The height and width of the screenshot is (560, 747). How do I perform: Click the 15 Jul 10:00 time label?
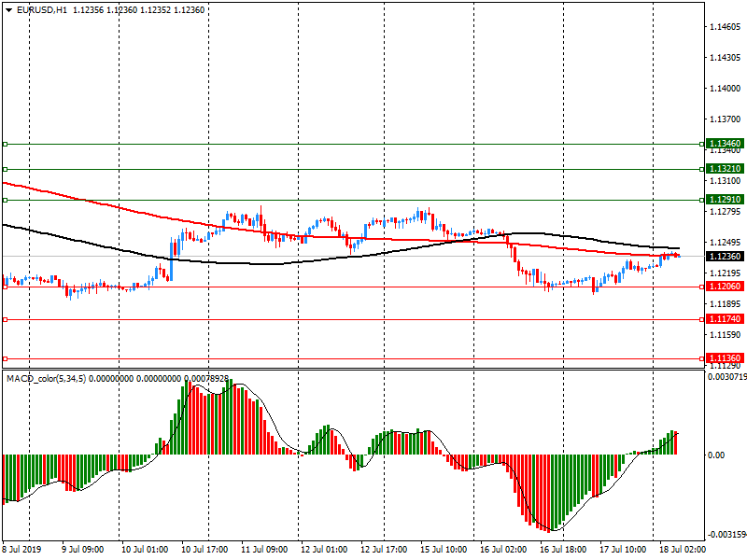[444, 549]
